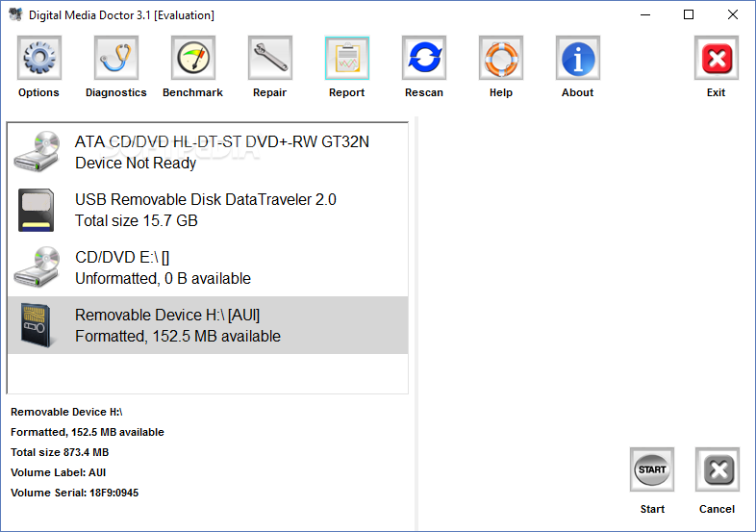
Task: Maximize the Digital Media Doctor window
Action: (x=689, y=15)
